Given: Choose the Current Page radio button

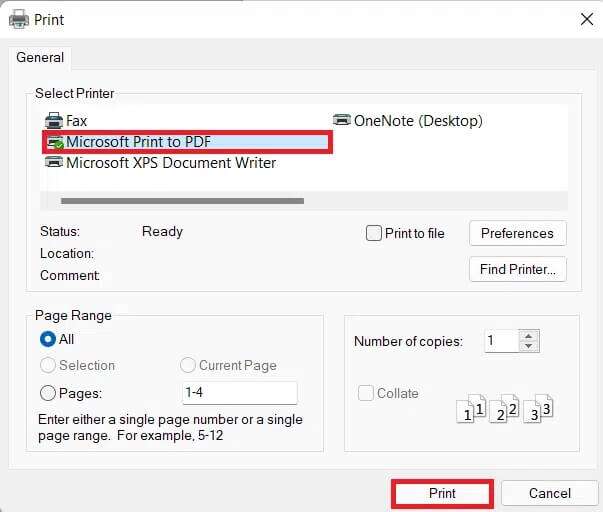Looking at the screenshot, I should (x=188, y=365).
